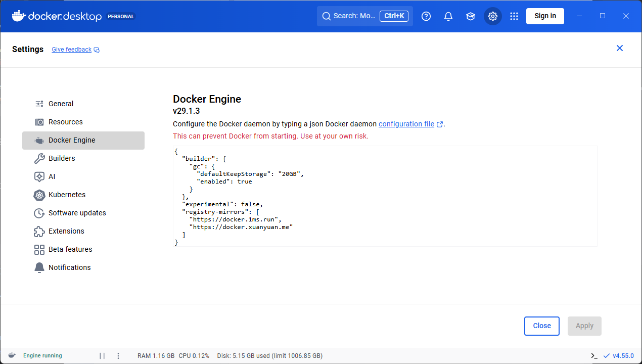Image resolution: width=642 pixels, height=364 pixels.
Task: Click the Sign in button
Action: click(545, 16)
